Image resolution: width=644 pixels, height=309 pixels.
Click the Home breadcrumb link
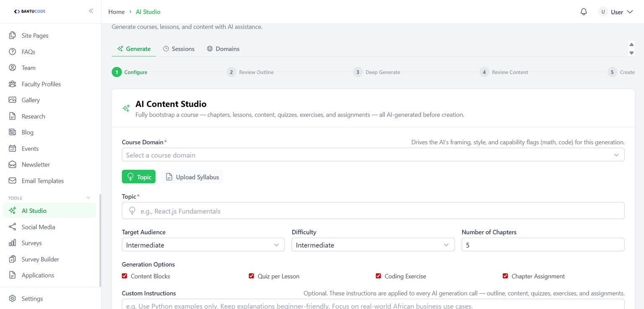(117, 12)
